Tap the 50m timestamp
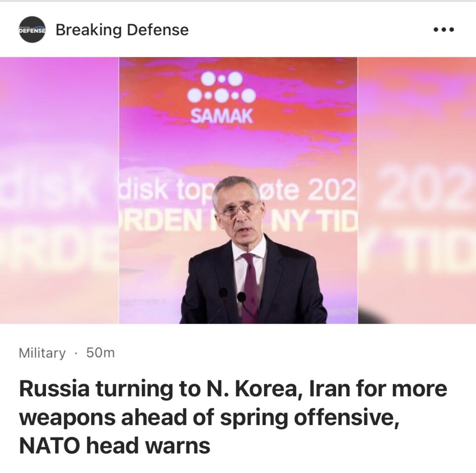The image size is (476, 473). click(100, 353)
